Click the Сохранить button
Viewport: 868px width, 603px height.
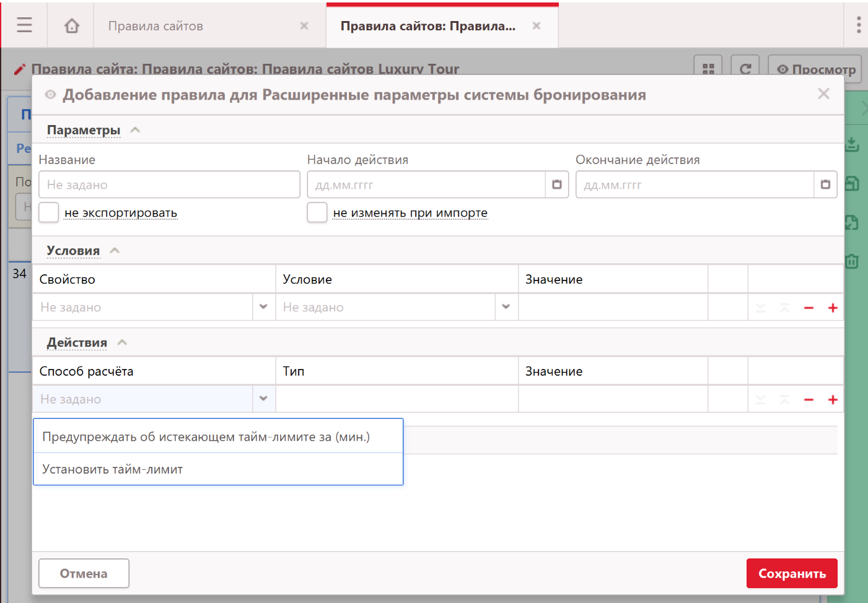791,574
